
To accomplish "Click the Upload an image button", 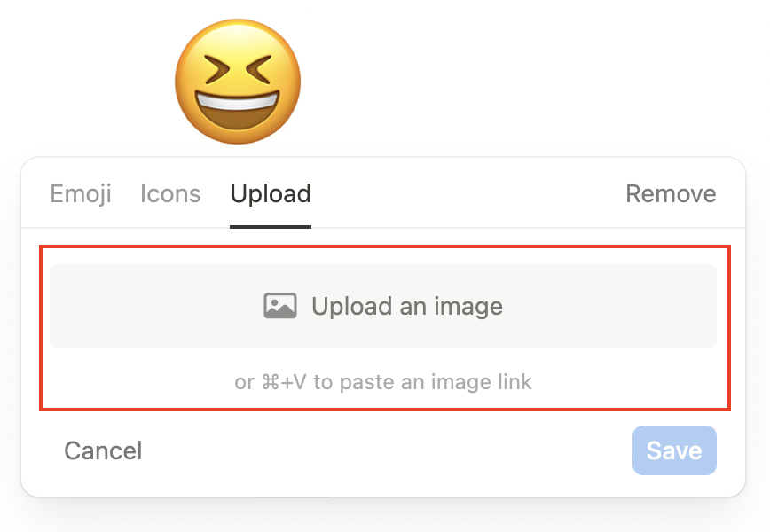I will click(x=383, y=307).
